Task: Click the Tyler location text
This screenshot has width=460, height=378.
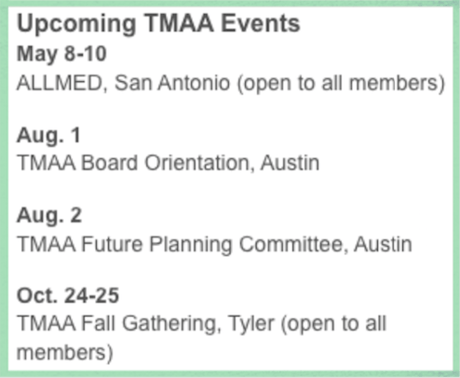Action: (x=252, y=324)
